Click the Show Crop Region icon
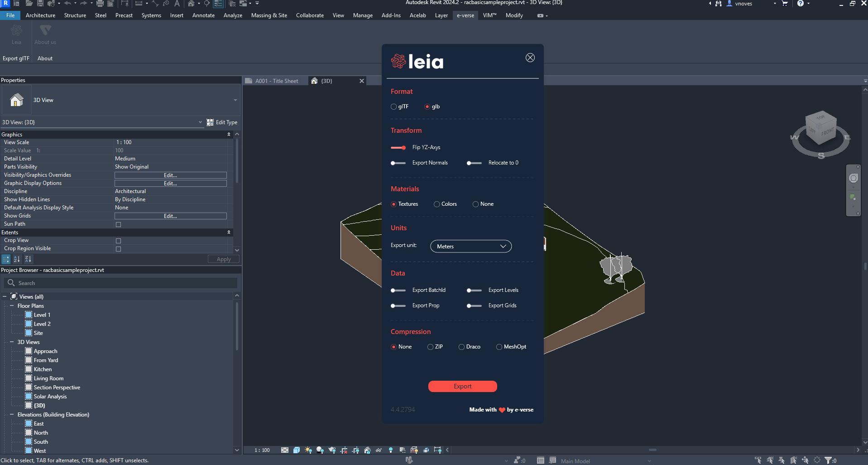 click(x=355, y=450)
